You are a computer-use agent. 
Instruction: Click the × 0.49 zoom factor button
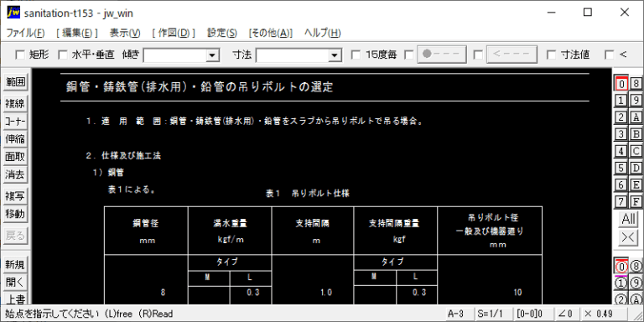(x=604, y=314)
